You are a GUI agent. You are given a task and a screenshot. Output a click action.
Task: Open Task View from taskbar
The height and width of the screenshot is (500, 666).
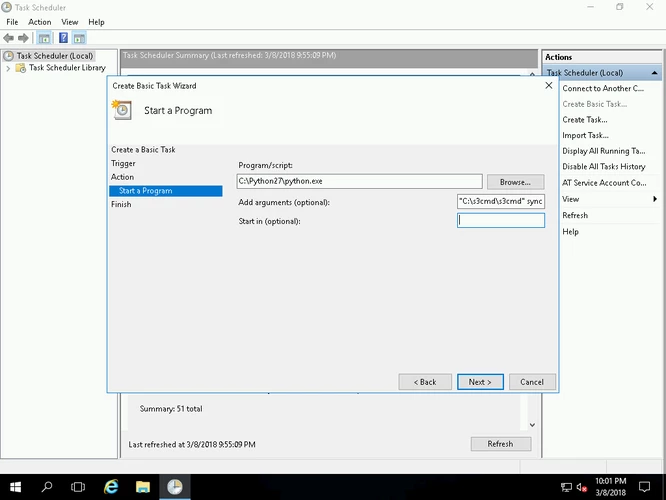(x=78, y=487)
